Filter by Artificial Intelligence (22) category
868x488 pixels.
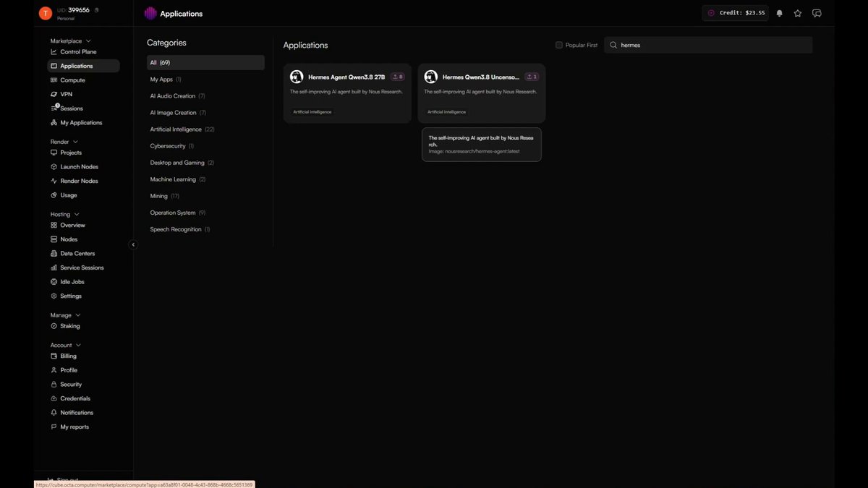[182, 129]
